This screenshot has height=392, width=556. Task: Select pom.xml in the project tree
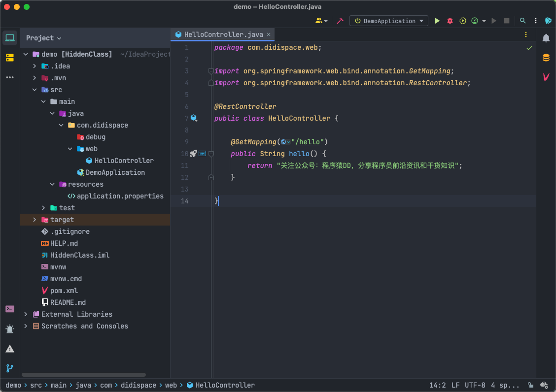tap(64, 291)
